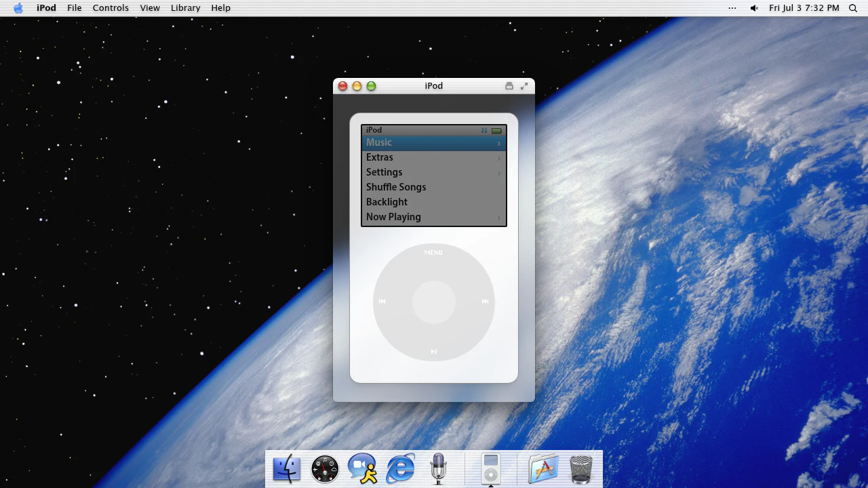868x488 pixels.
Task: Minimize the iPod window with yellow button
Action: pos(357,86)
